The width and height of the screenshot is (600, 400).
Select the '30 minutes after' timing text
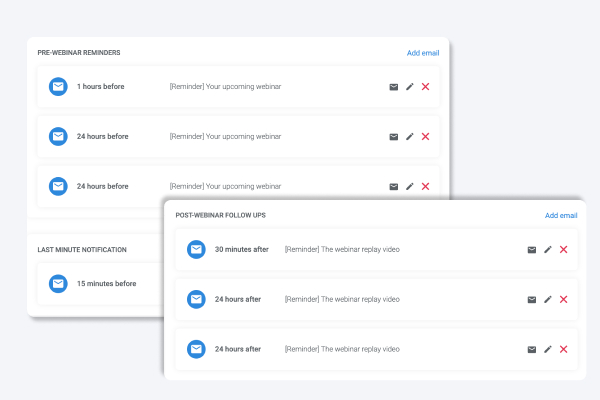point(241,249)
